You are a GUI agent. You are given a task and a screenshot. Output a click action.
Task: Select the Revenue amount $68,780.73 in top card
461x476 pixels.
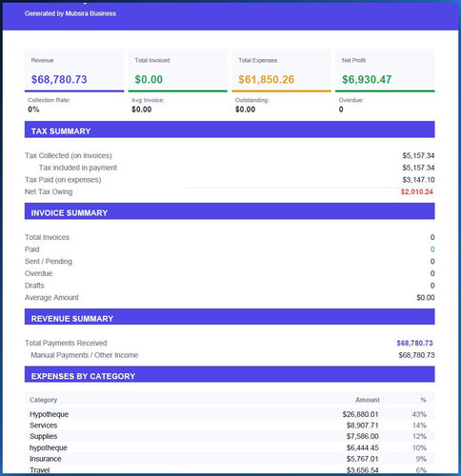tap(59, 79)
